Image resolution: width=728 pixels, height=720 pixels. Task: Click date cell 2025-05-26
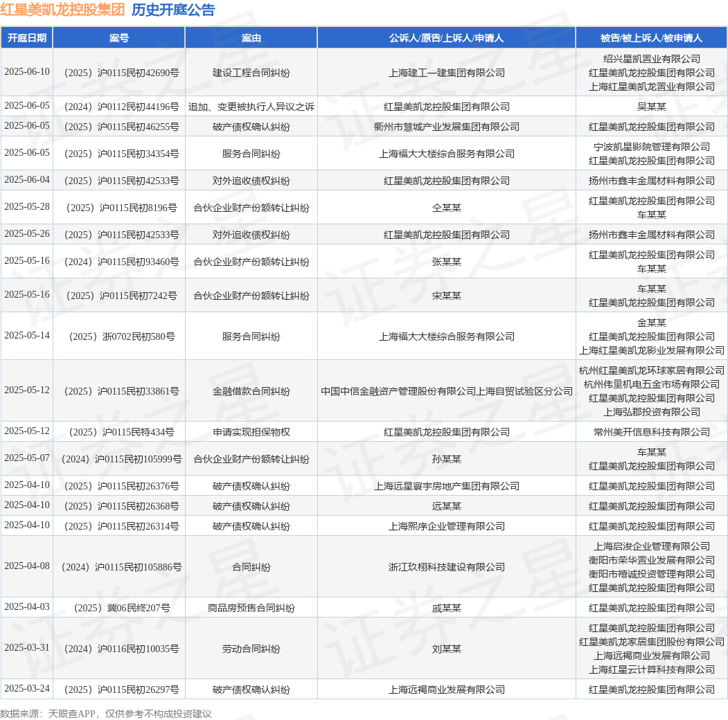(x=27, y=234)
